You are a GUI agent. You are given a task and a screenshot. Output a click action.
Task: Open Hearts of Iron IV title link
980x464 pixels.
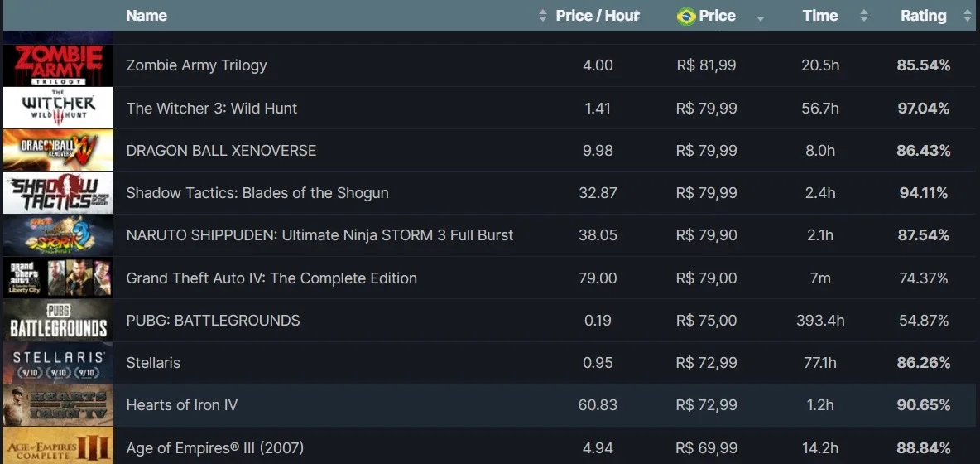182,405
